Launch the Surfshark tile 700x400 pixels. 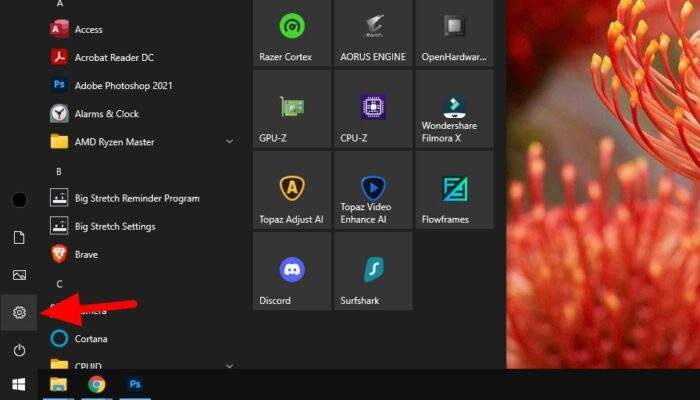(x=373, y=271)
